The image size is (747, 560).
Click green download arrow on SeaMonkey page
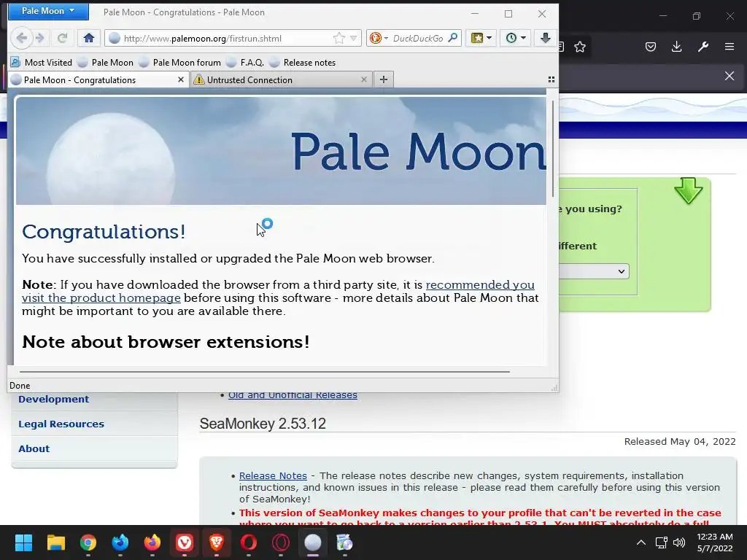[x=689, y=191]
